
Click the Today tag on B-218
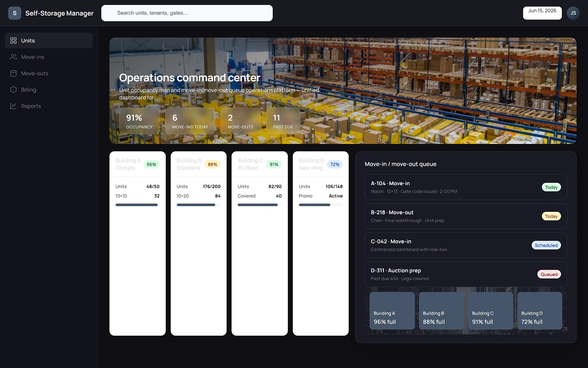click(551, 216)
